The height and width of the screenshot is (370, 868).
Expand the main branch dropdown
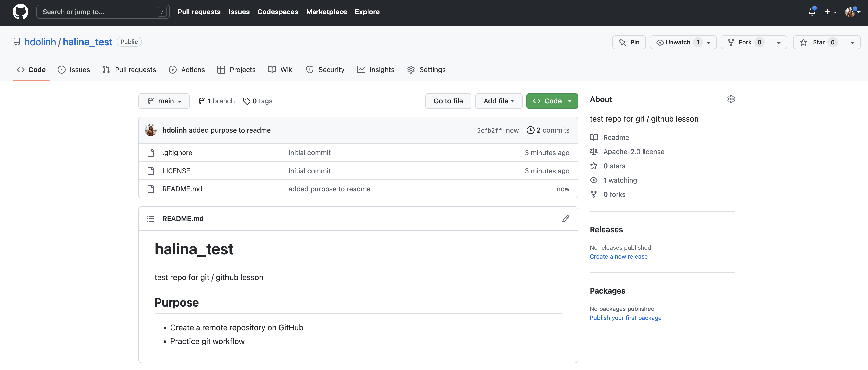click(x=164, y=101)
